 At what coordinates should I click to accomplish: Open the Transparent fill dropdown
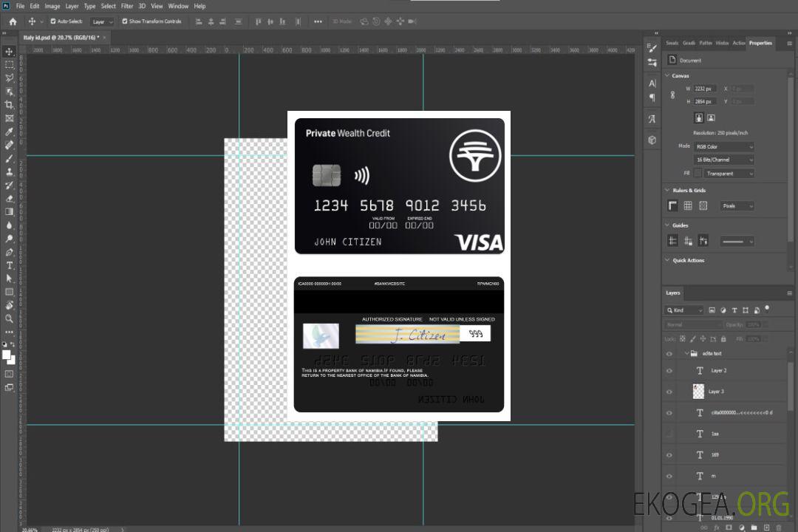[x=729, y=174]
